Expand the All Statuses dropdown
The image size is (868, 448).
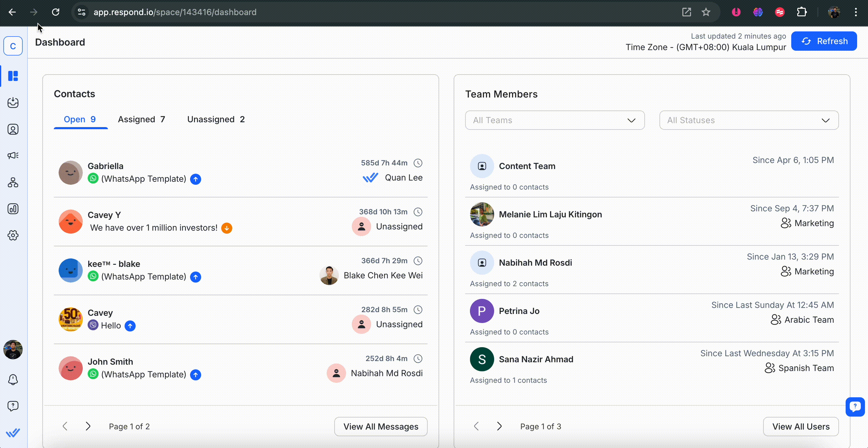[x=749, y=120]
